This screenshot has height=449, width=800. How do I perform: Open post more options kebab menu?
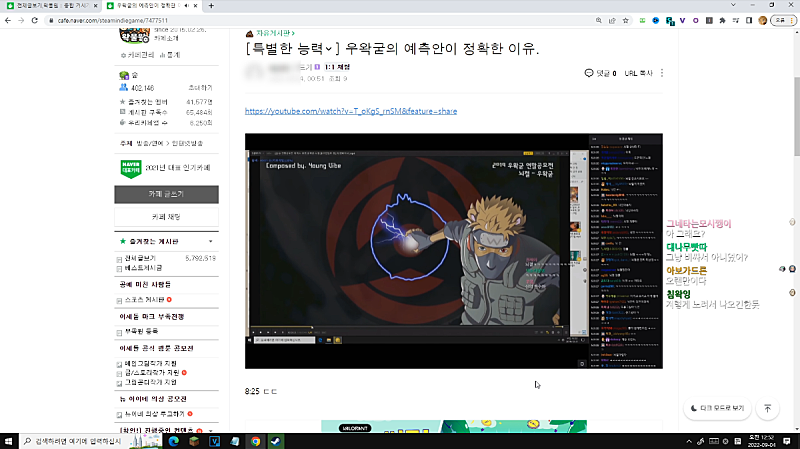click(662, 73)
